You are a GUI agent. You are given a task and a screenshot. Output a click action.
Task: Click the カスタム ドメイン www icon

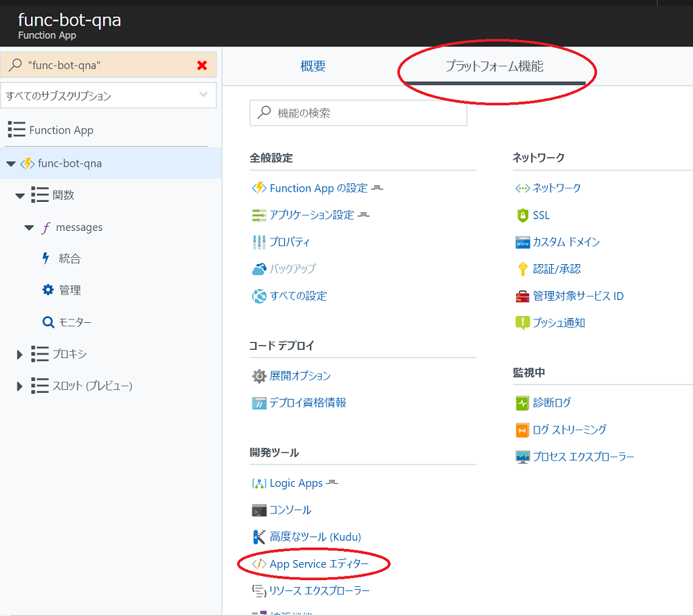(522, 242)
